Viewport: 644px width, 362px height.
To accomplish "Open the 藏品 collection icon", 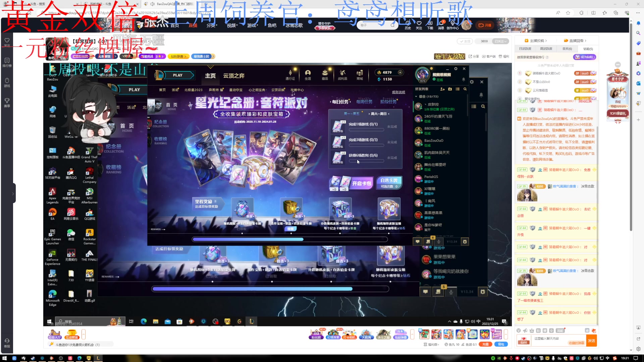I will 325,75.
